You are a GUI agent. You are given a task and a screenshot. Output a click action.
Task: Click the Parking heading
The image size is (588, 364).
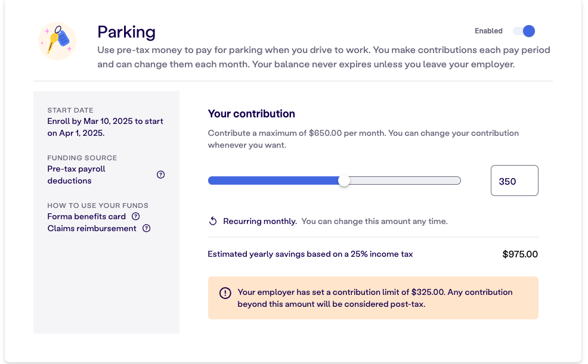126,32
